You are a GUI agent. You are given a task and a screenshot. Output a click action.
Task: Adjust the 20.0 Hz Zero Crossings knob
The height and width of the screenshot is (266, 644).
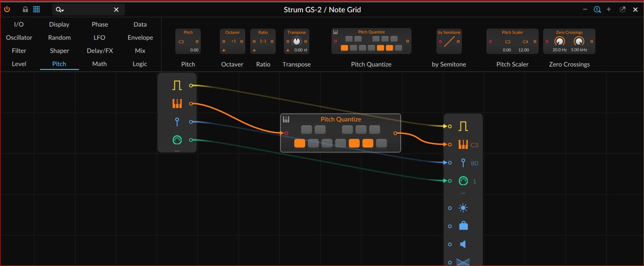pyautogui.click(x=559, y=41)
